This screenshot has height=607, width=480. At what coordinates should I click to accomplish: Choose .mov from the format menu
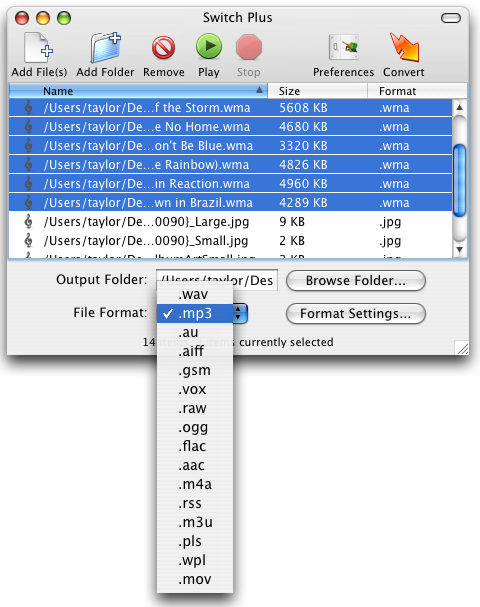[195, 579]
